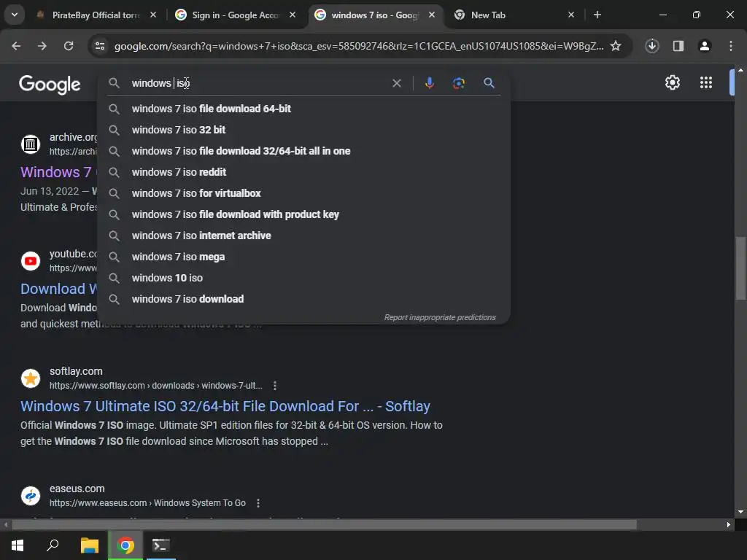The image size is (747, 560).
Task: Close the New Tab tab
Action: point(571,15)
